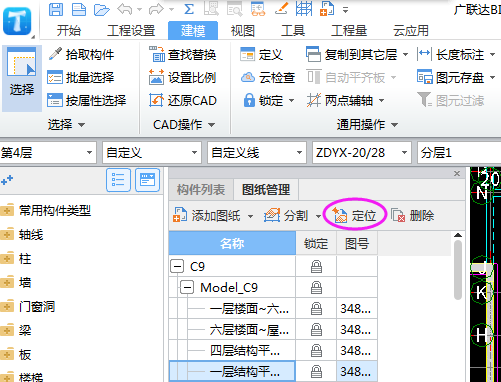Switch navigation tree to panel view icon
This screenshot has width=501, height=382.
[x=147, y=180]
